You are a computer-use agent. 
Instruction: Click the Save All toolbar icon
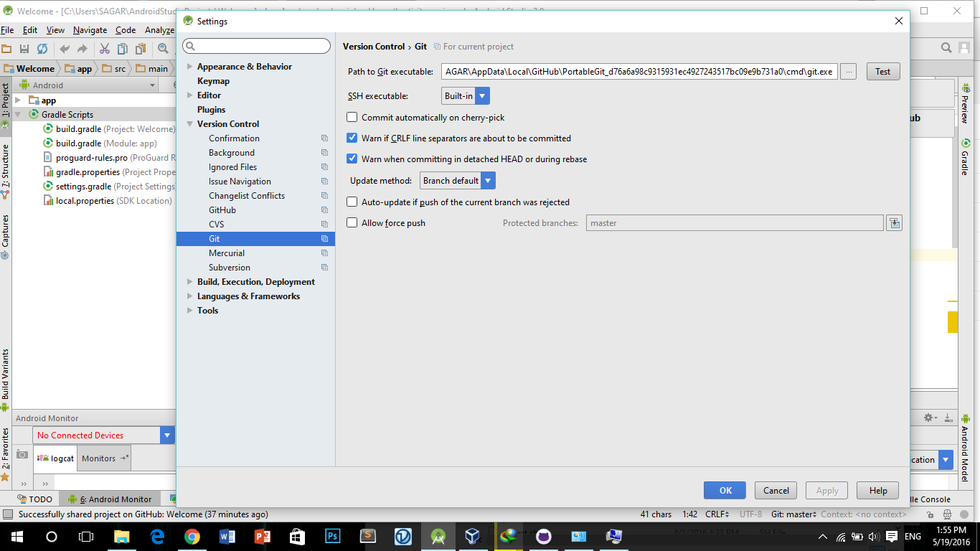coord(24,48)
